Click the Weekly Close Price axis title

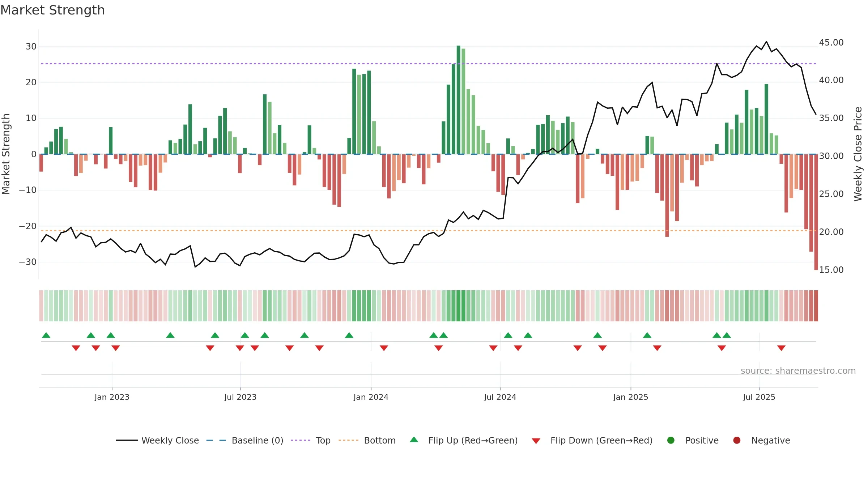[858, 154]
